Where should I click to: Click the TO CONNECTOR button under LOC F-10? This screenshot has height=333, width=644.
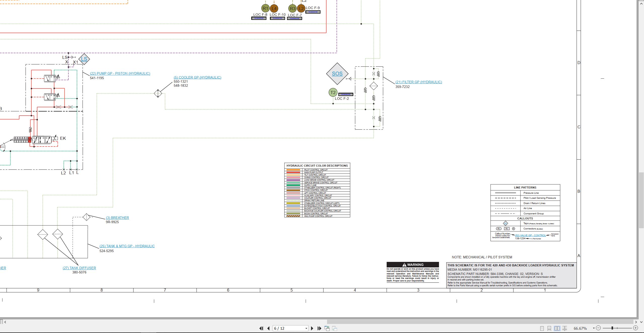tap(277, 18)
